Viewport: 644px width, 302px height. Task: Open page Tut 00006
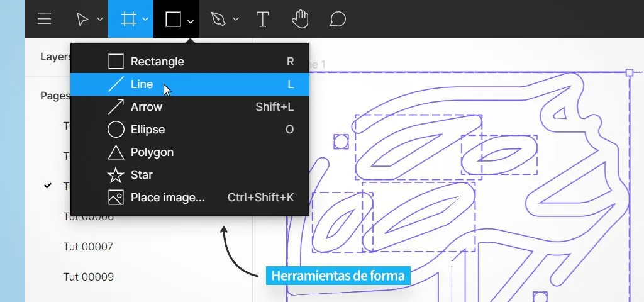pyautogui.click(x=88, y=216)
